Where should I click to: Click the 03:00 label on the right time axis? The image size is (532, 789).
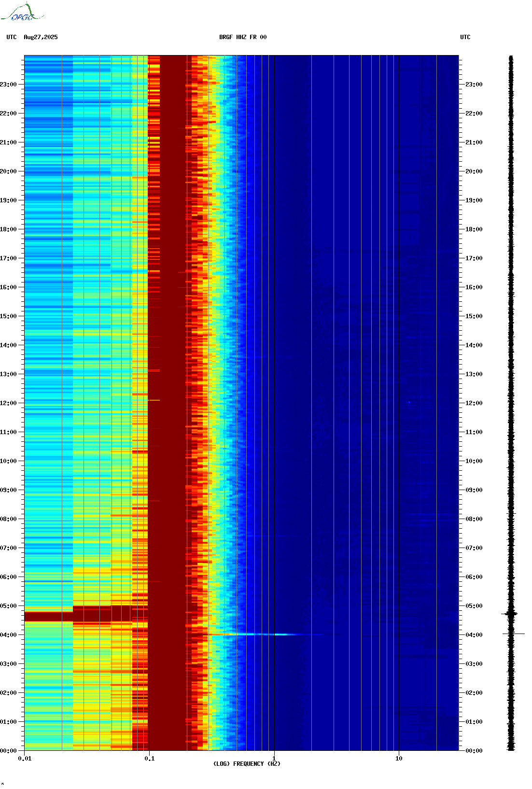coord(474,664)
